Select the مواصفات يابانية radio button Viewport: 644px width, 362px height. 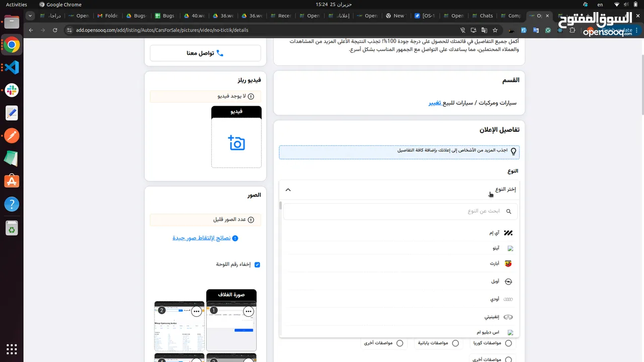click(x=455, y=343)
